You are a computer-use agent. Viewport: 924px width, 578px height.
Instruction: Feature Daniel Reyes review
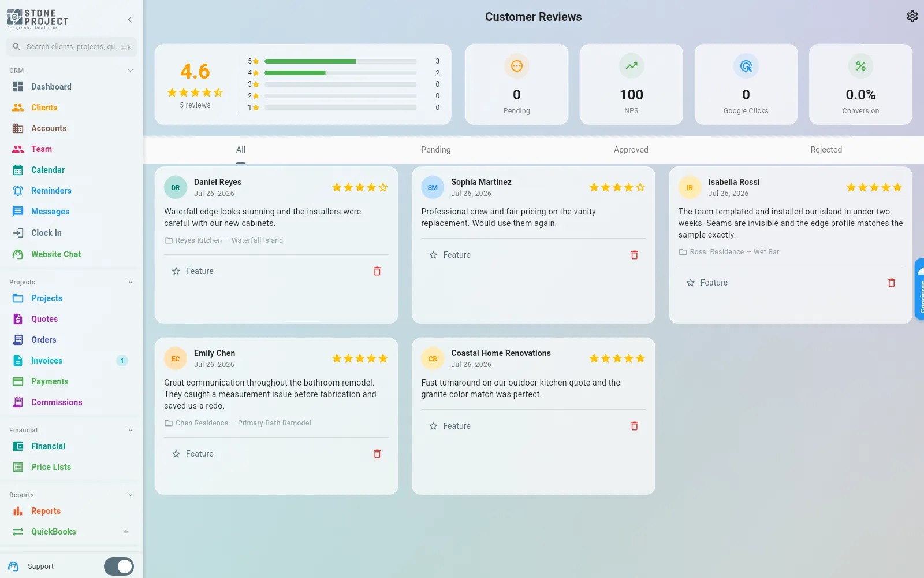pos(193,271)
